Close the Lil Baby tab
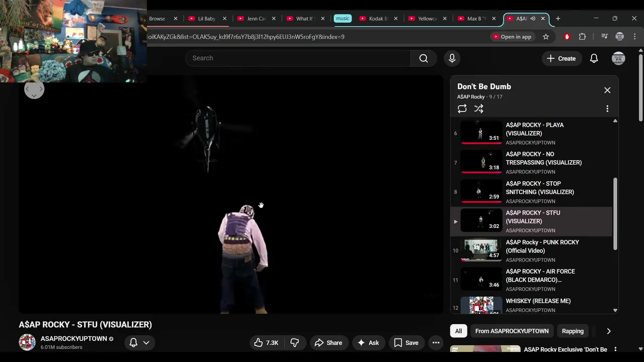 [224, 19]
